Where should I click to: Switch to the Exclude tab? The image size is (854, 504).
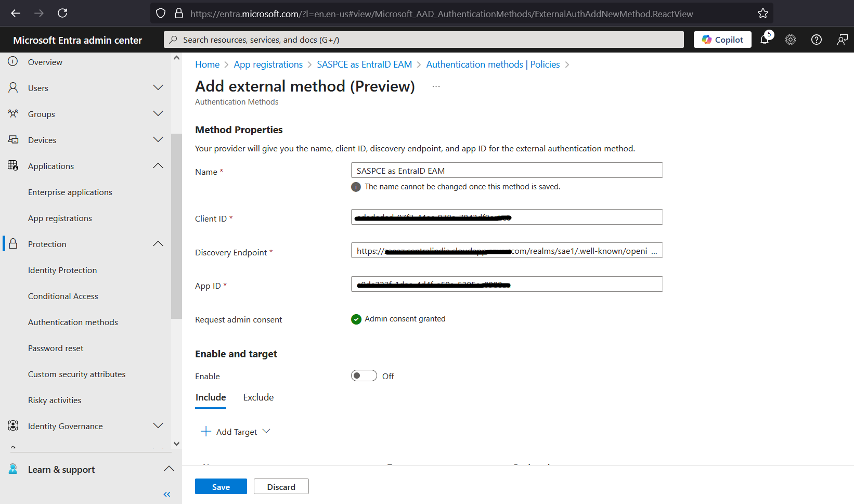click(258, 397)
